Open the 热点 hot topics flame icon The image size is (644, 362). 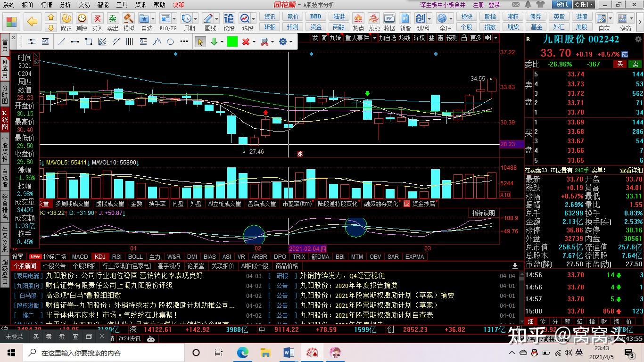[x=358, y=22]
